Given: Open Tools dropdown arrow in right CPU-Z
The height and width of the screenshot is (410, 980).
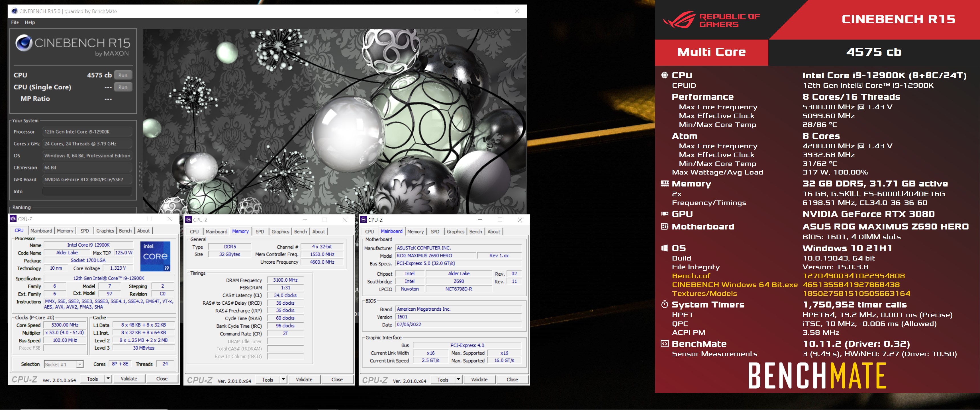Looking at the screenshot, I should pos(458,380).
